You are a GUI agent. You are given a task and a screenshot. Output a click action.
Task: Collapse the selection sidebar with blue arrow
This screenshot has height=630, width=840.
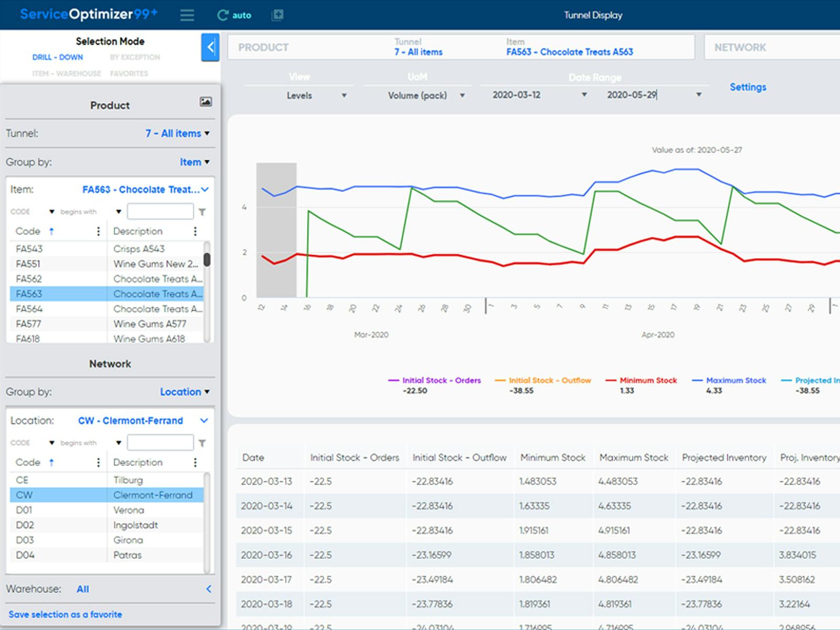[x=210, y=47]
